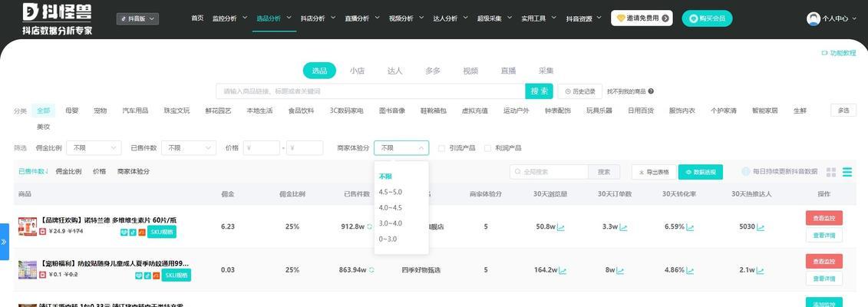Switch to the 视频 search tab
868x307 pixels.
tap(470, 71)
